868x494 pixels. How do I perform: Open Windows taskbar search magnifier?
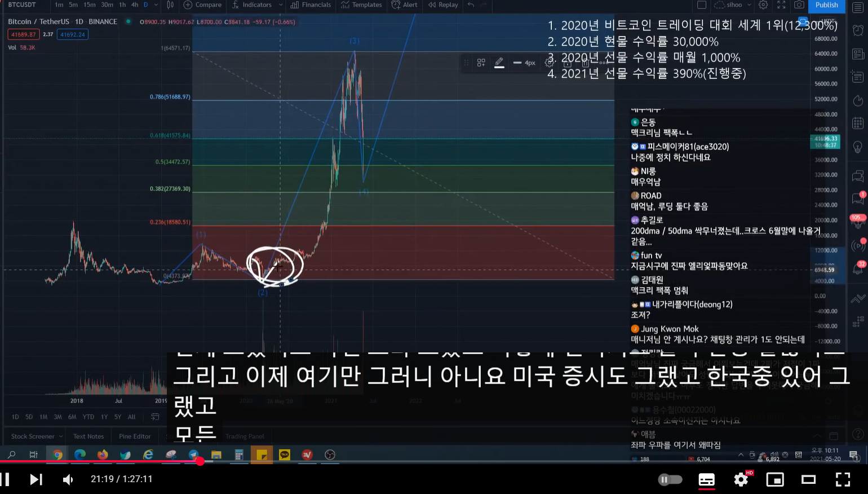coord(11,455)
